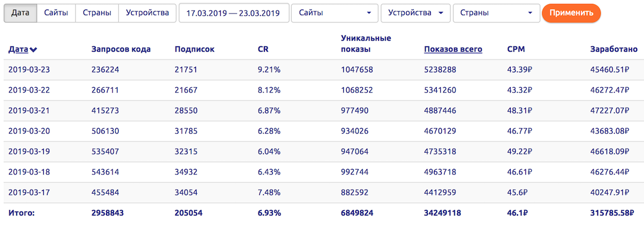Expand the Сайты filter dropdown
The height and width of the screenshot is (234, 644).
click(334, 13)
